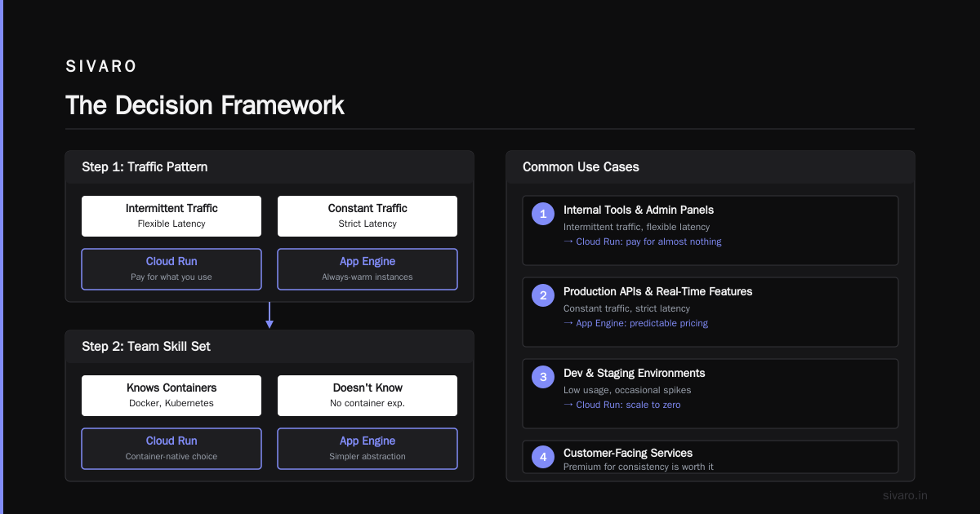Click the SIVARO logo text
The height and width of the screenshot is (514, 980).
click(x=101, y=66)
